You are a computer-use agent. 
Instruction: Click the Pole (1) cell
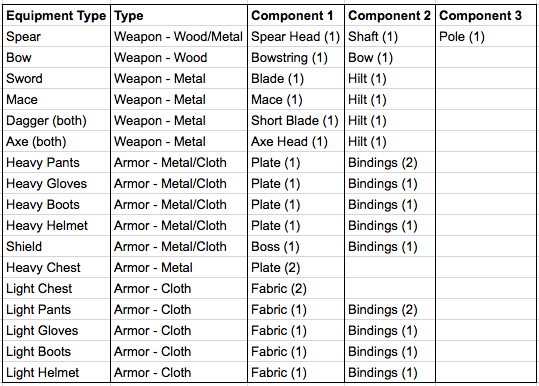pyautogui.click(x=485, y=36)
